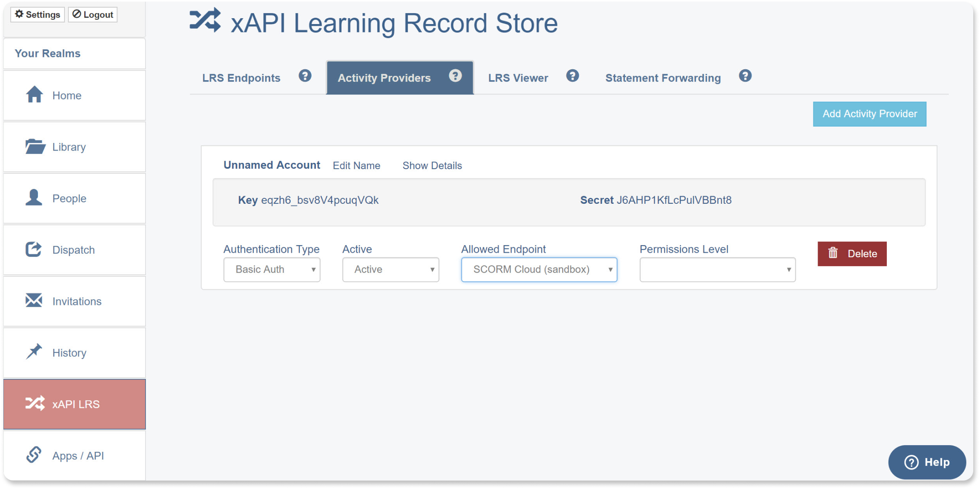This screenshot has width=980, height=489.
Task: Open the Home section from the sidebar
Action: [35, 95]
